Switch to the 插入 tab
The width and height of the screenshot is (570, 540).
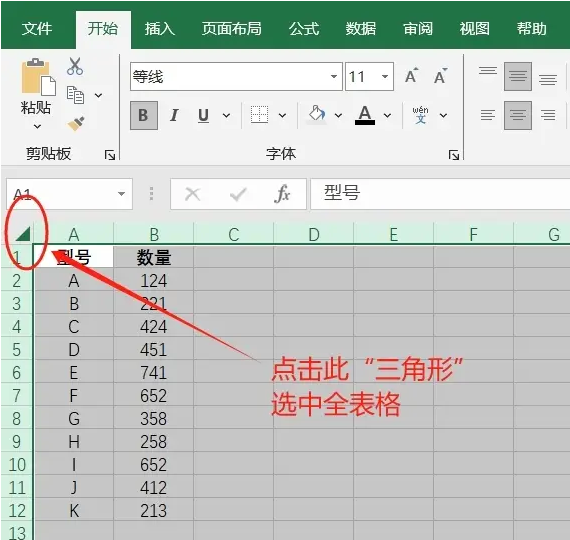(x=160, y=28)
